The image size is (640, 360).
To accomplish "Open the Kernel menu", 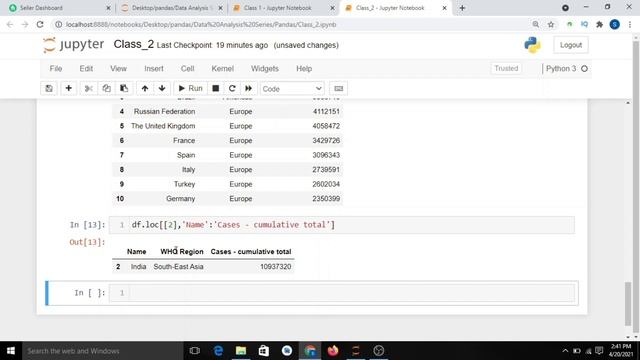I will pos(222,69).
